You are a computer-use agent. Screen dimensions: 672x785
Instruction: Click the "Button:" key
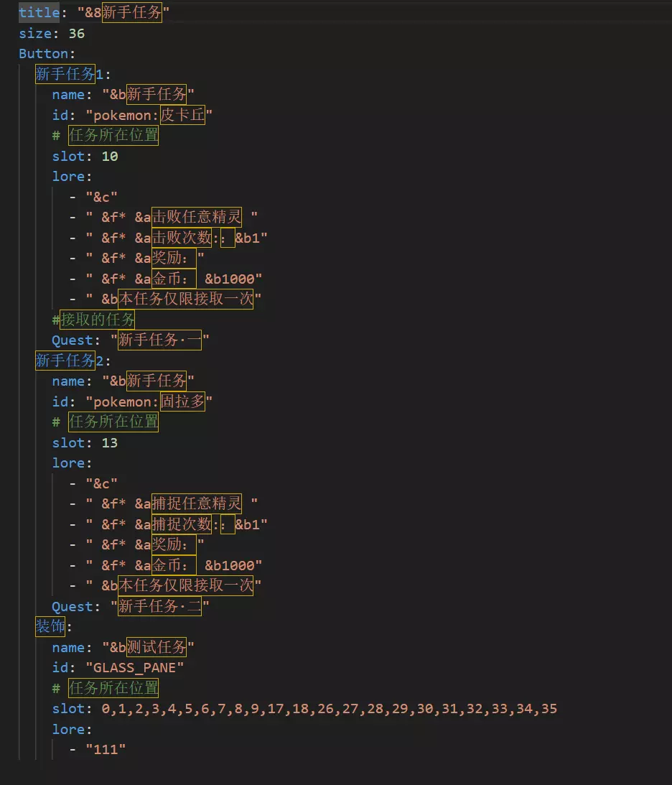coord(47,54)
